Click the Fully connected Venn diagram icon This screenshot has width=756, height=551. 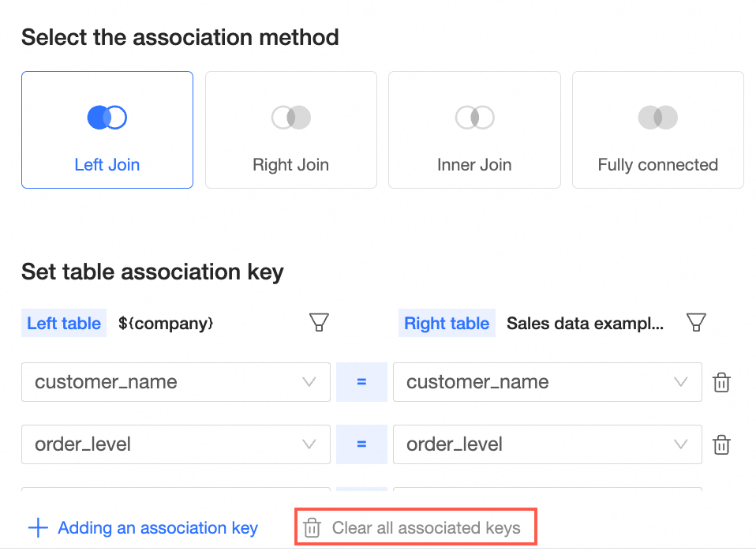pyautogui.click(x=657, y=118)
